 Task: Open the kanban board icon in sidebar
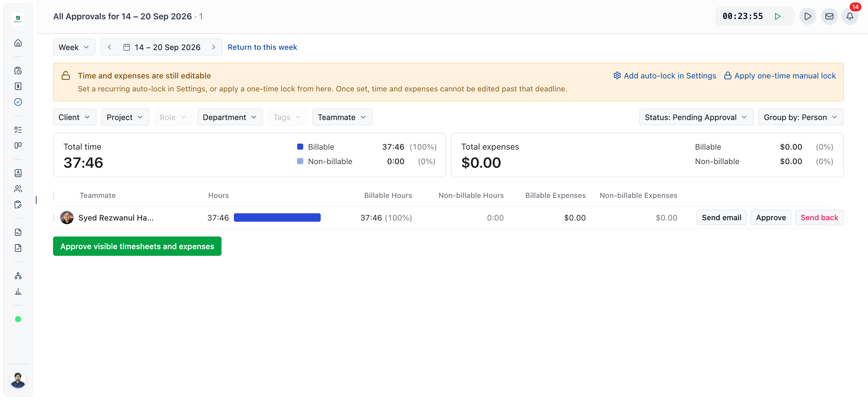click(18, 145)
